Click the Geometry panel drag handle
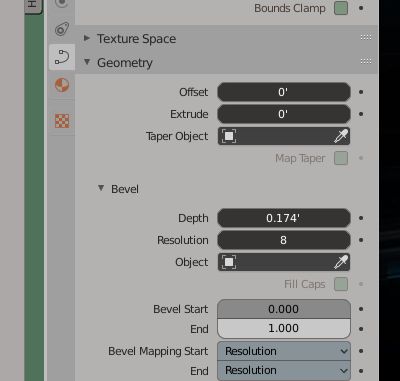400x381 pixels. [366, 61]
